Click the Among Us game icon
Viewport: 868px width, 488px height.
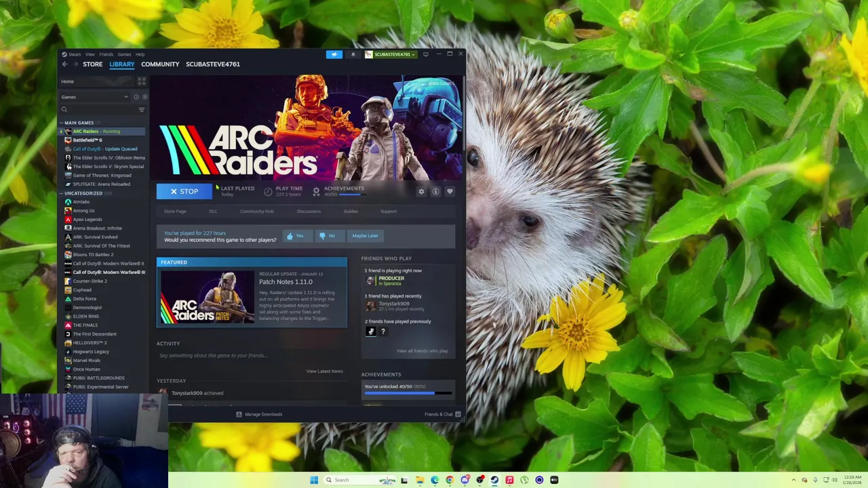pyautogui.click(x=68, y=211)
